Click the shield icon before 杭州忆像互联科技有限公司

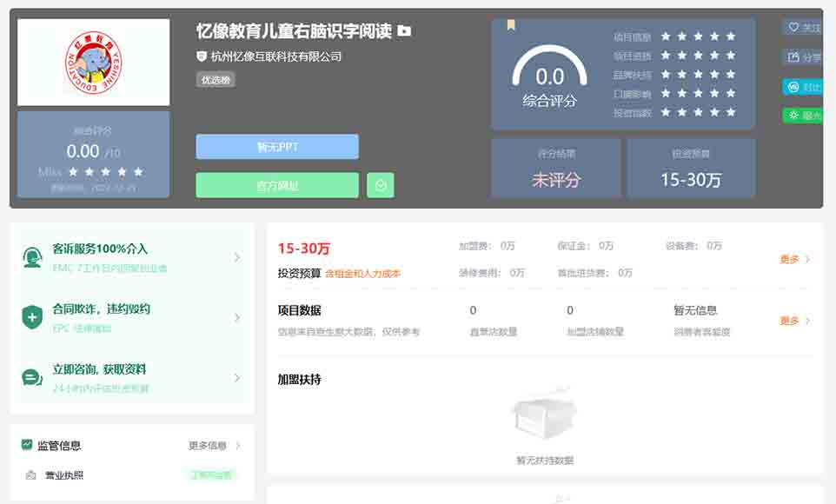click(201, 56)
